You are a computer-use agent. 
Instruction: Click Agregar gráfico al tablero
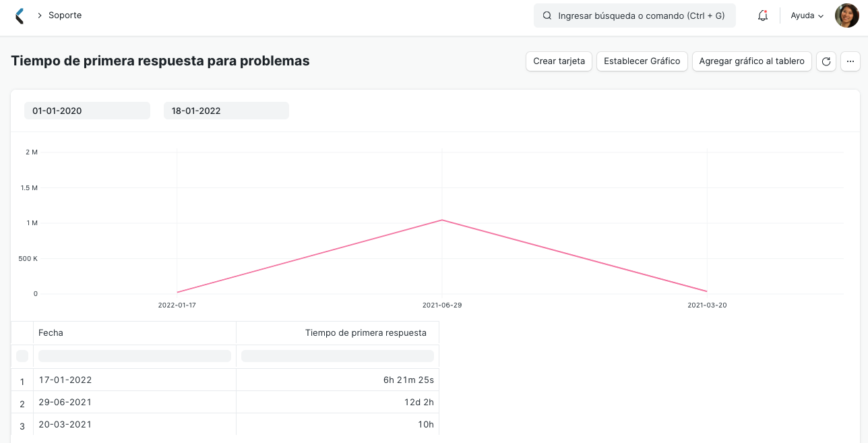pyautogui.click(x=751, y=61)
